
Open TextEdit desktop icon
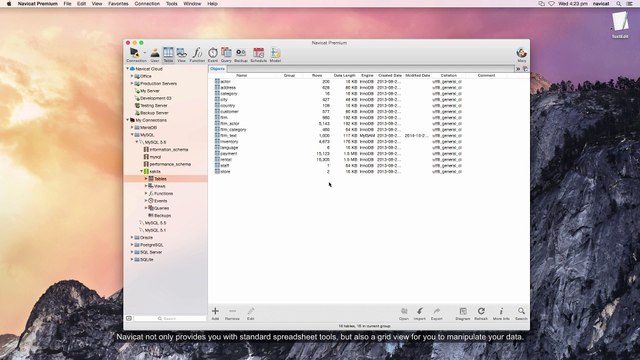(620, 24)
